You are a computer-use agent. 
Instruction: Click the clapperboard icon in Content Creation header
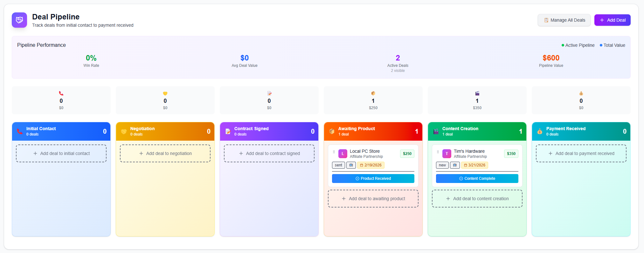436,131
